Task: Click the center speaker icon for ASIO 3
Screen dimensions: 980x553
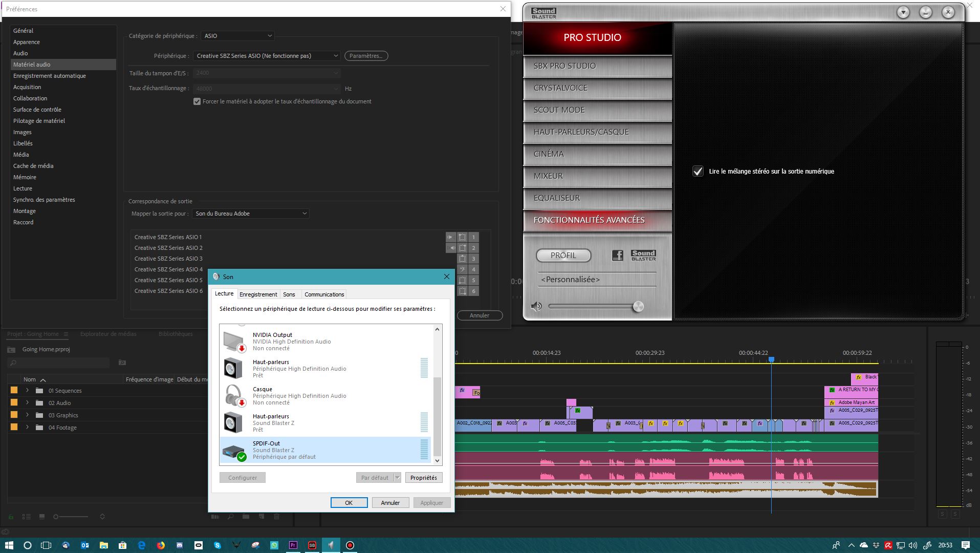Action: pos(462,259)
